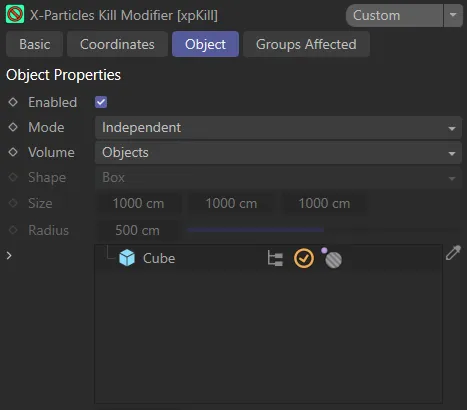The width and height of the screenshot is (467, 410).
Task: Toggle the Volume keyframe diamond
Action: click(13, 152)
